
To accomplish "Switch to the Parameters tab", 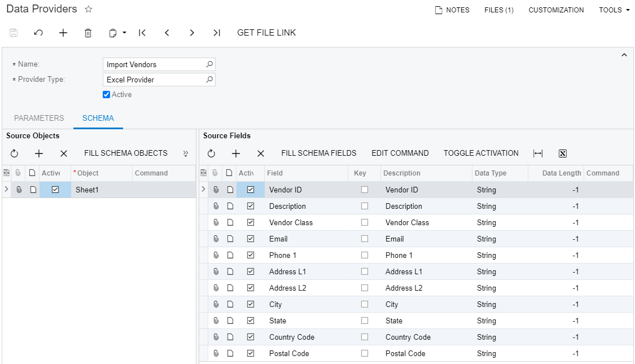I will click(x=39, y=119).
